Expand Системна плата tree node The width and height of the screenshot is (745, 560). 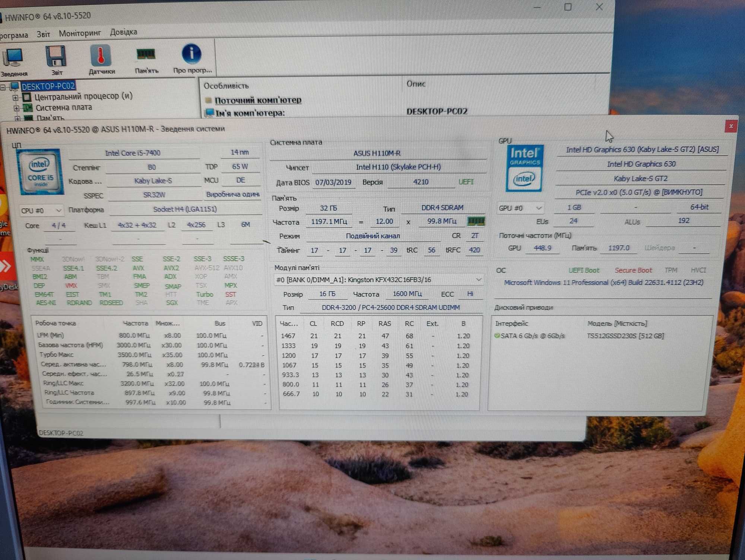point(16,108)
